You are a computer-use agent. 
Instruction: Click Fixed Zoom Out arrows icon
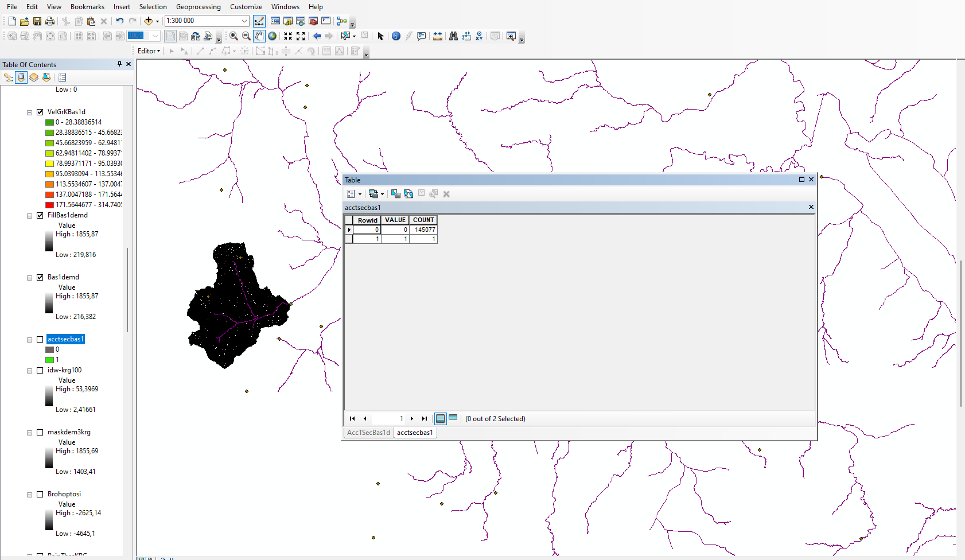point(301,36)
